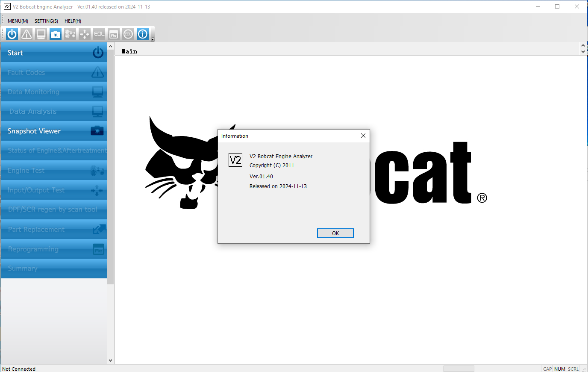This screenshot has height=372, width=588.
Task: Click the status bar progress indicator
Action: click(x=459, y=369)
